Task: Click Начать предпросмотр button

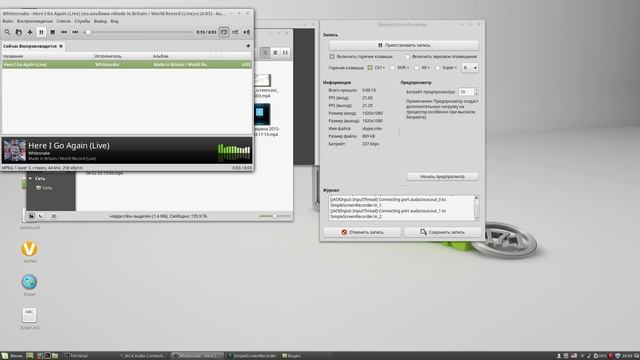Action: click(442, 177)
